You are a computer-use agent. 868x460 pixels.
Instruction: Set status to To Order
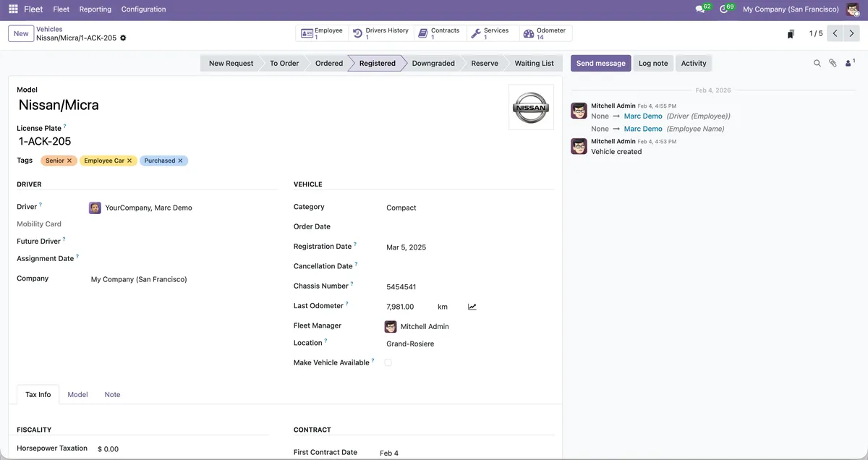284,63
